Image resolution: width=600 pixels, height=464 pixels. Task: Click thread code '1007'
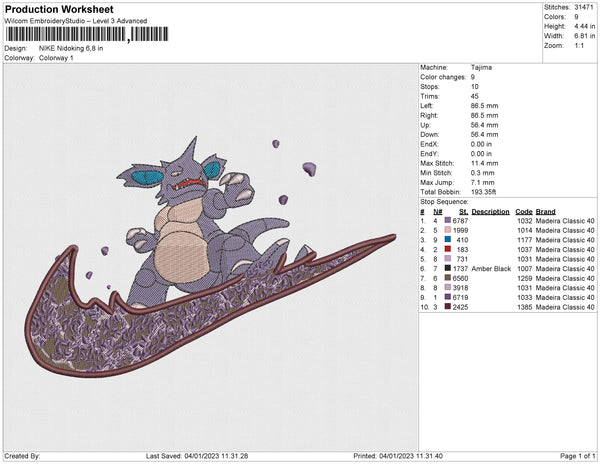[525, 269]
